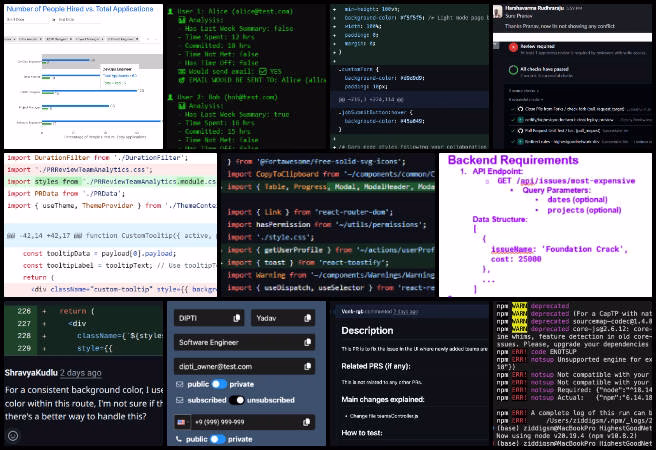Click the 'projects (optional)' query parameter
Image resolution: width=656 pixels, height=450 pixels.
pyautogui.click(x=584, y=210)
